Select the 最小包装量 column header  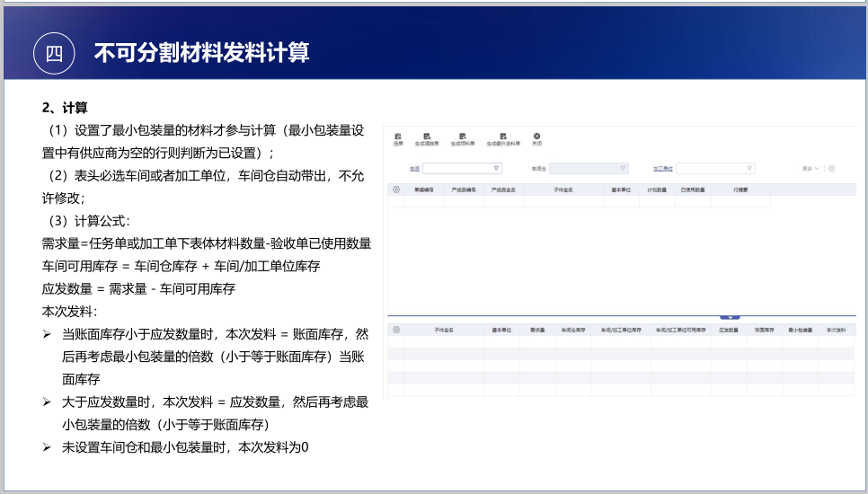pos(800,331)
